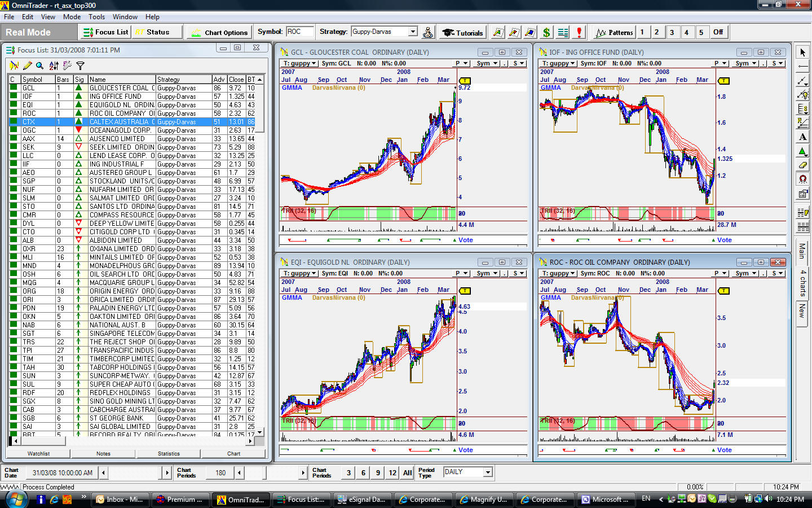Toggle the green checkbox for OGC row

(13, 130)
